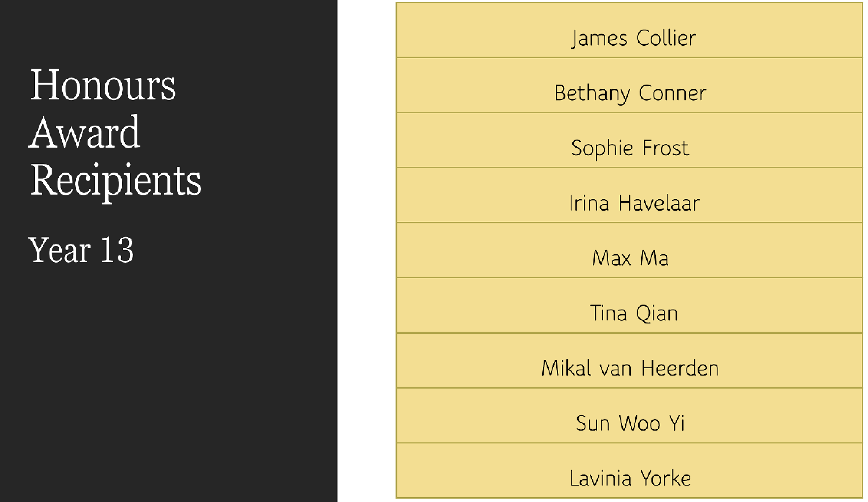The width and height of the screenshot is (868, 502).
Task: Select the surname Havelaar in the list
Action: tap(659, 203)
